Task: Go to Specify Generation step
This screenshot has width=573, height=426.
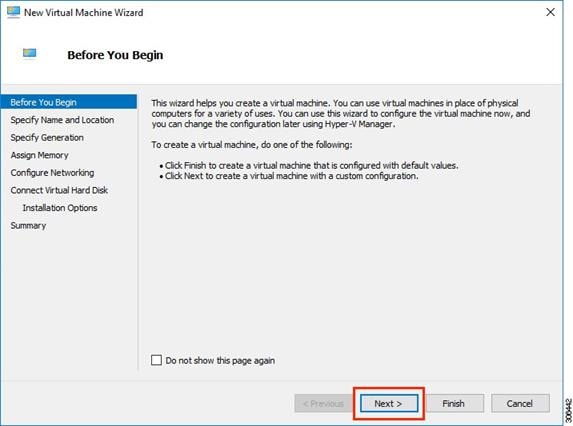Action: coord(47,137)
